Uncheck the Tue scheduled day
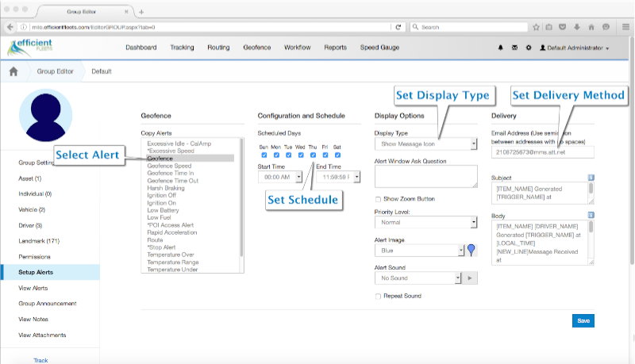The height and width of the screenshot is (364, 635). pos(288,155)
